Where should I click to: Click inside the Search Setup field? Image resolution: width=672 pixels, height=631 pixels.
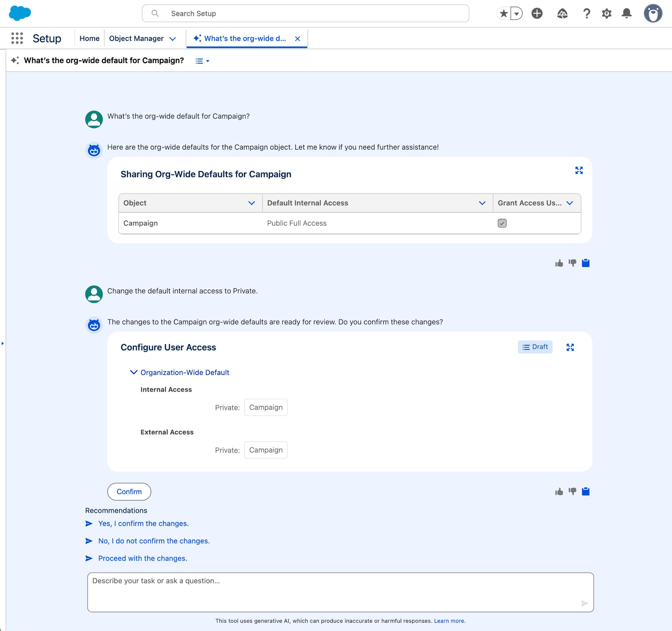[x=305, y=13]
